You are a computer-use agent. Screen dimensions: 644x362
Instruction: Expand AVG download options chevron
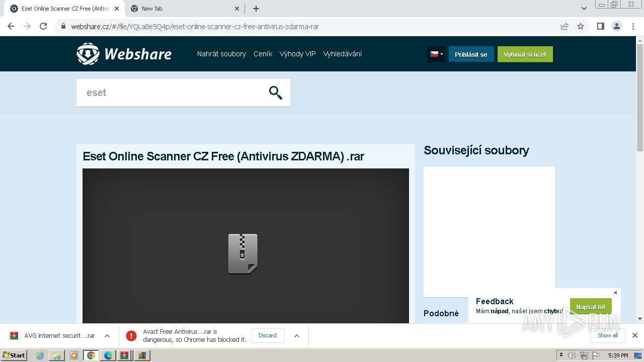[x=107, y=336]
